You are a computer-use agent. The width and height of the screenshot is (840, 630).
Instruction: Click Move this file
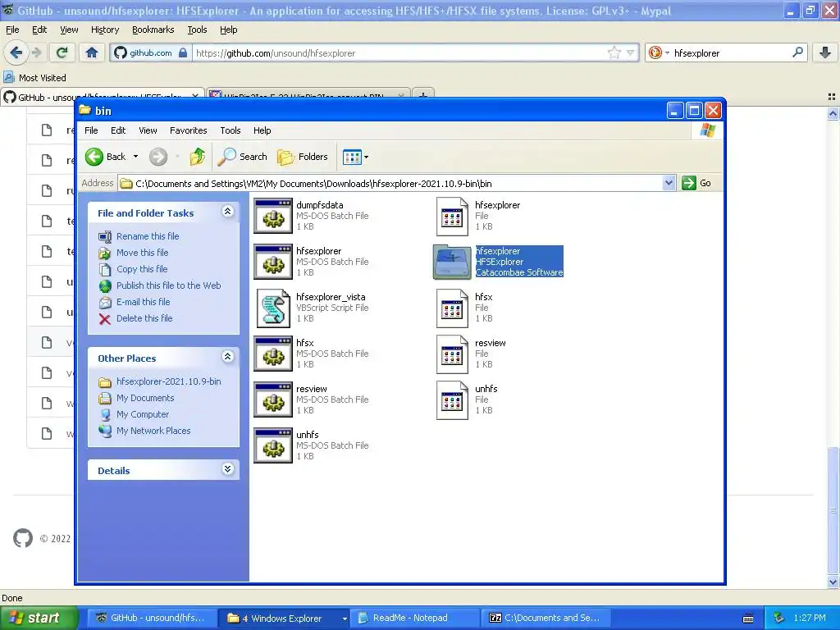click(x=143, y=253)
